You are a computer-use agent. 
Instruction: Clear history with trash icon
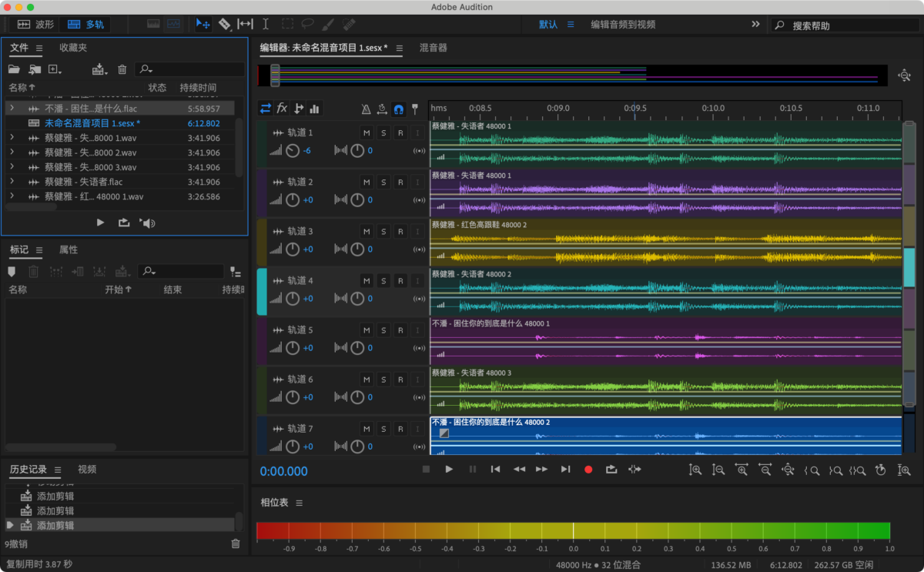click(x=236, y=544)
